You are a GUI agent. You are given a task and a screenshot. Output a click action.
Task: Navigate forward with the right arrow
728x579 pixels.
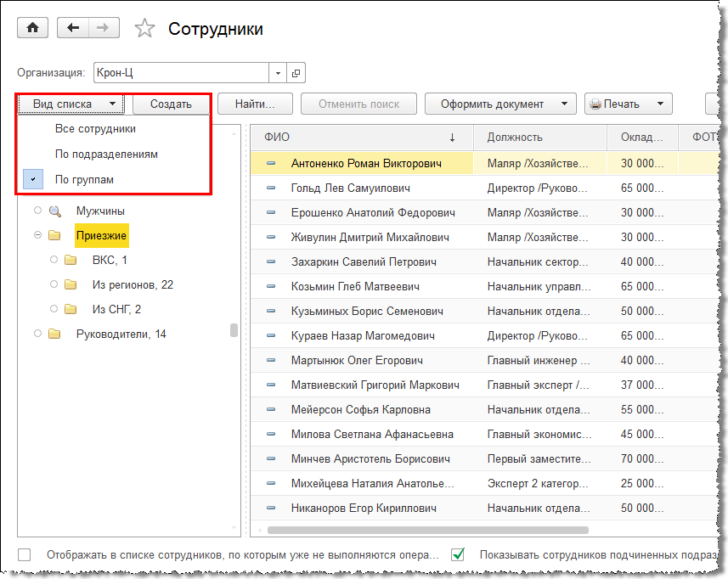click(104, 28)
